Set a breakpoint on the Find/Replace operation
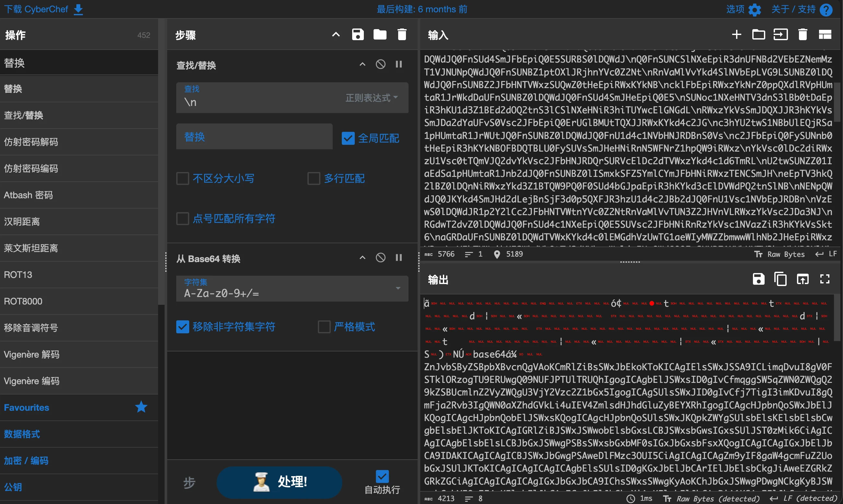Viewport: 843px width, 504px height. pyautogui.click(x=399, y=64)
